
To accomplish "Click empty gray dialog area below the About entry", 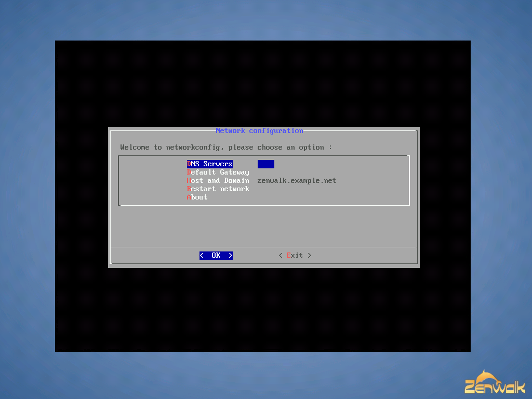I will [263, 226].
